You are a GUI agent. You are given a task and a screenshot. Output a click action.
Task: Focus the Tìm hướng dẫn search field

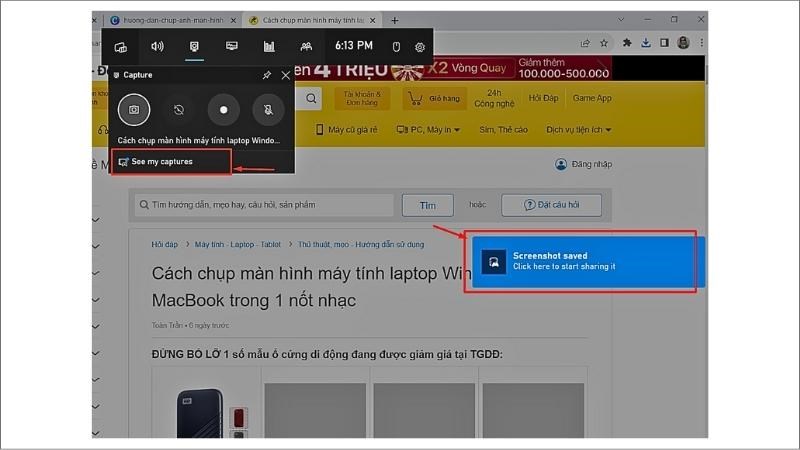click(264, 205)
